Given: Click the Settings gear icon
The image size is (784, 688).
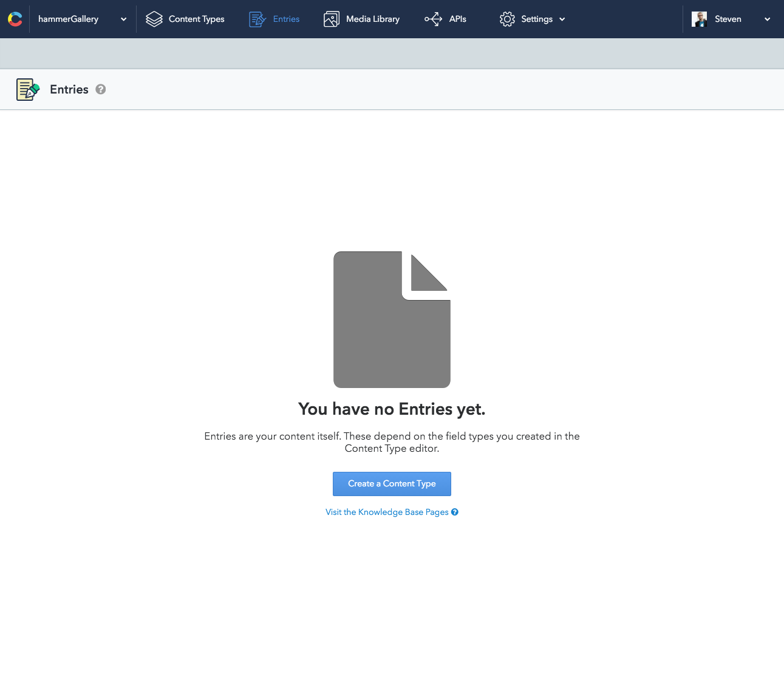Looking at the screenshot, I should (507, 19).
